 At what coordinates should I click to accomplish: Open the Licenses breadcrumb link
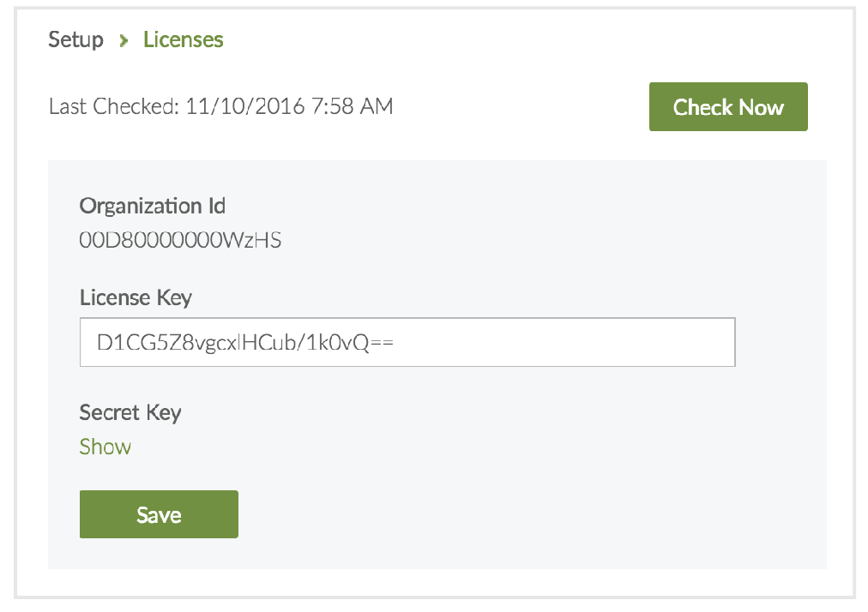(x=183, y=40)
